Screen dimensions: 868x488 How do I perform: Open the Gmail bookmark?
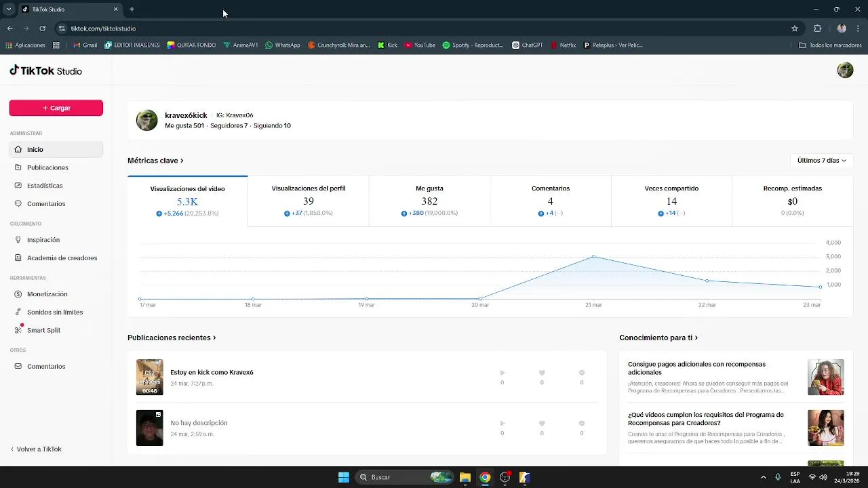point(85,45)
